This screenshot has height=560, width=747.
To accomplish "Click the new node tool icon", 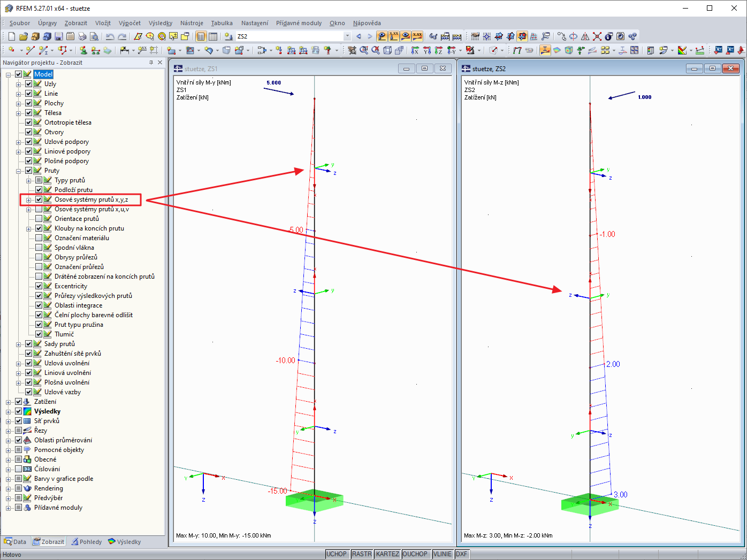I will pos(12,50).
